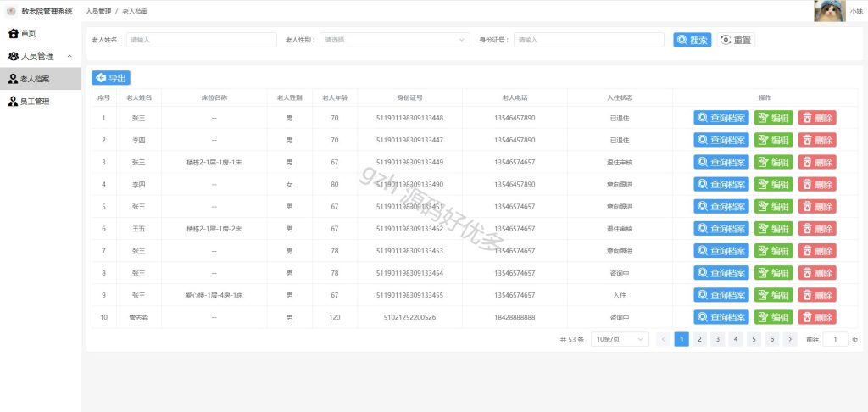Click 删除 for row 8

coord(817,273)
